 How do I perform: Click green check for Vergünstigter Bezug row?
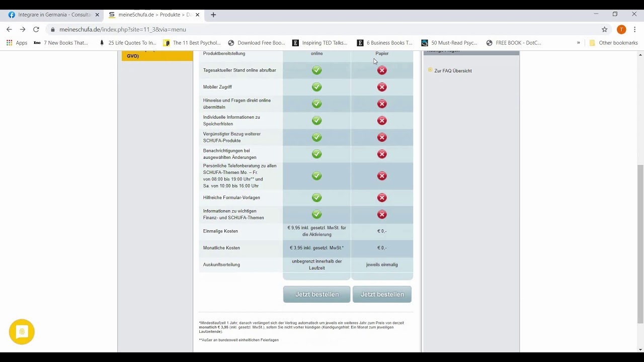[x=316, y=137]
